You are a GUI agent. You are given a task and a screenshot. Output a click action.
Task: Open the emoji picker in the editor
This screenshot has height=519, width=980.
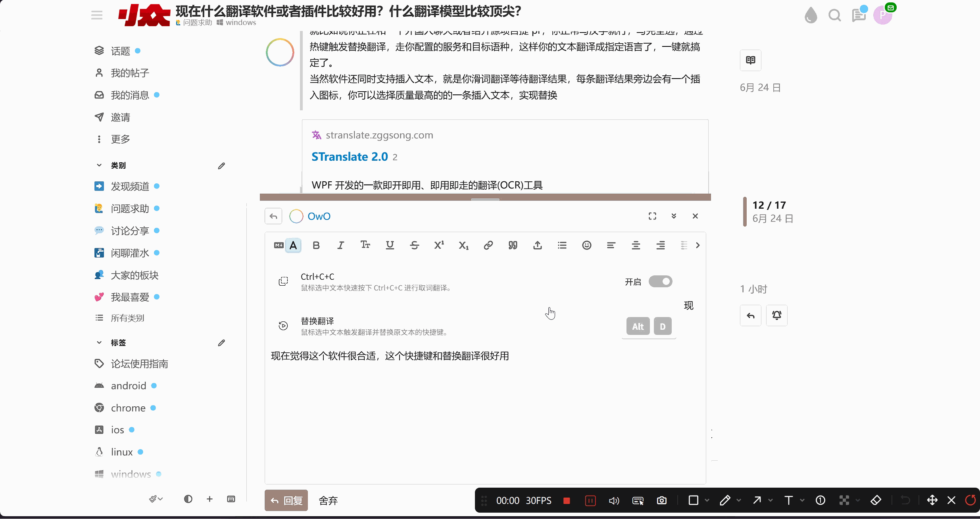click(586, 245)
